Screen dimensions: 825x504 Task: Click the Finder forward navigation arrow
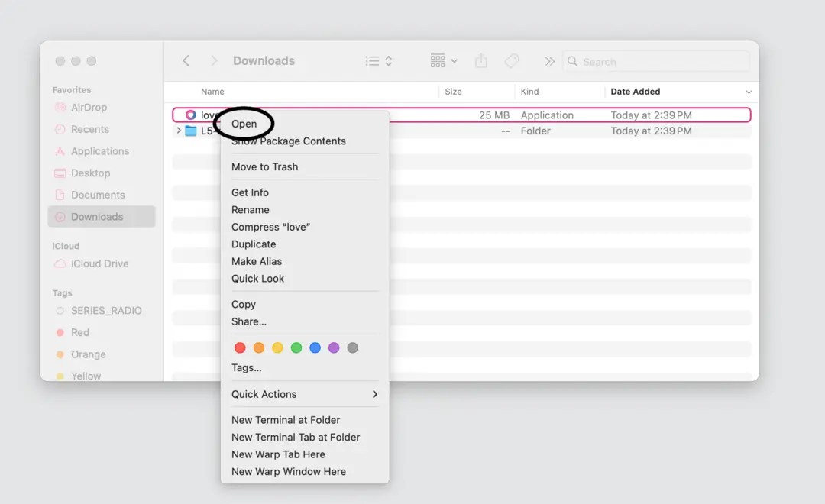point(214,61)
